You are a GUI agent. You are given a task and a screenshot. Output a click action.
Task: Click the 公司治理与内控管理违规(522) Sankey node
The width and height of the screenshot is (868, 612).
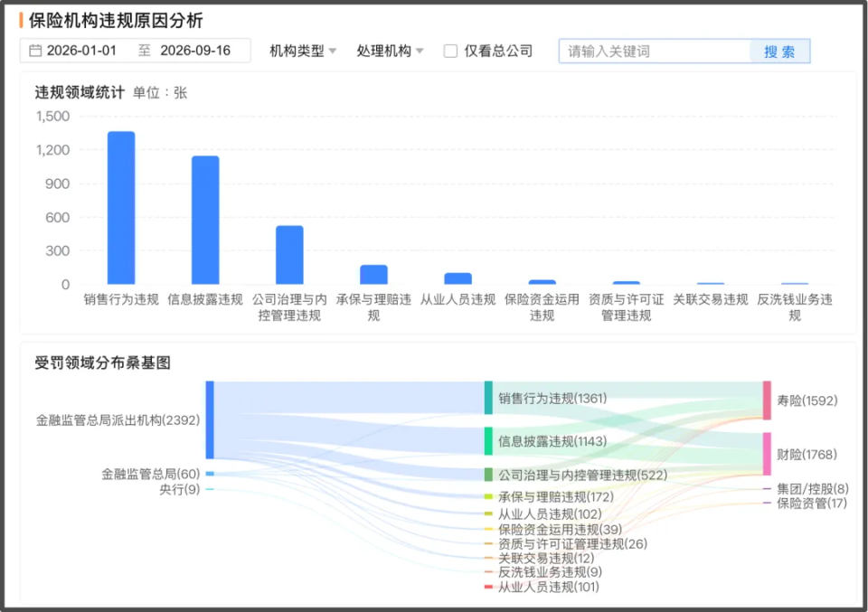(488, 475)
